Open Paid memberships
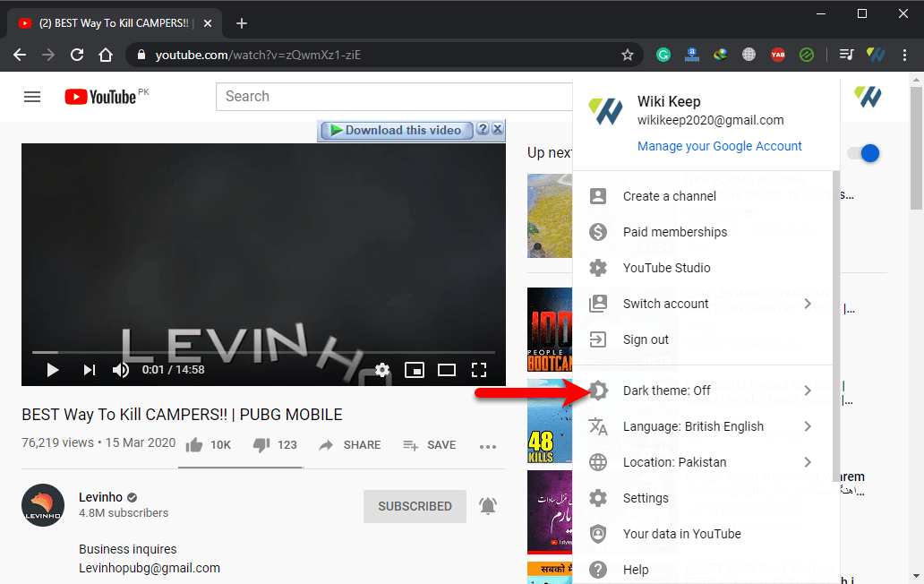 pyautogui.click(x=703, y=232)
